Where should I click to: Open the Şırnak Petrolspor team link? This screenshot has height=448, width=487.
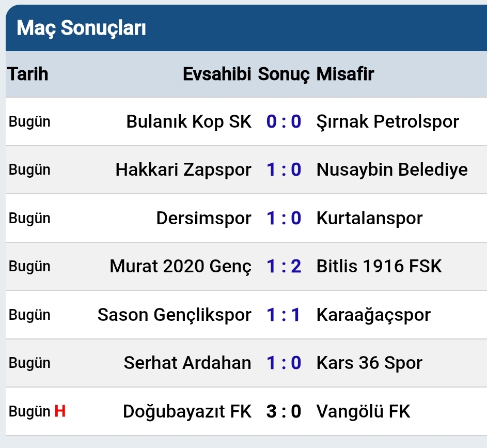(x=387, y=121)
